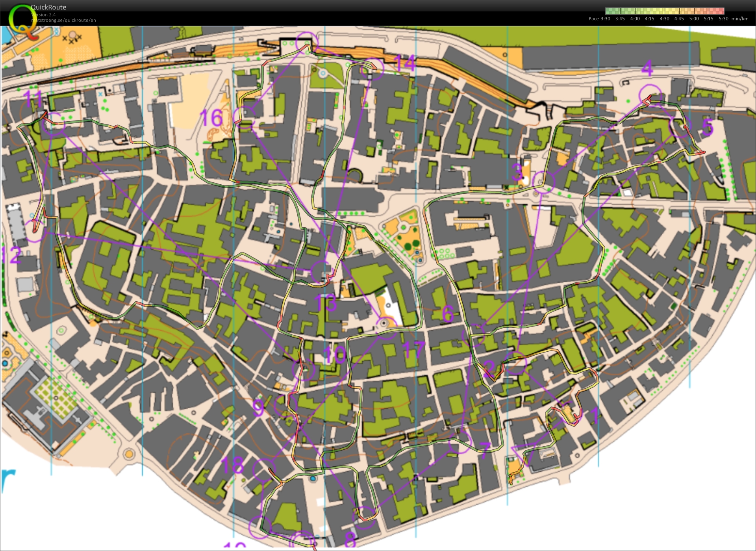The image size is (756, 551).
Task: Open the matstroeng.se/quickroute/en link
Action: (63, 20)
